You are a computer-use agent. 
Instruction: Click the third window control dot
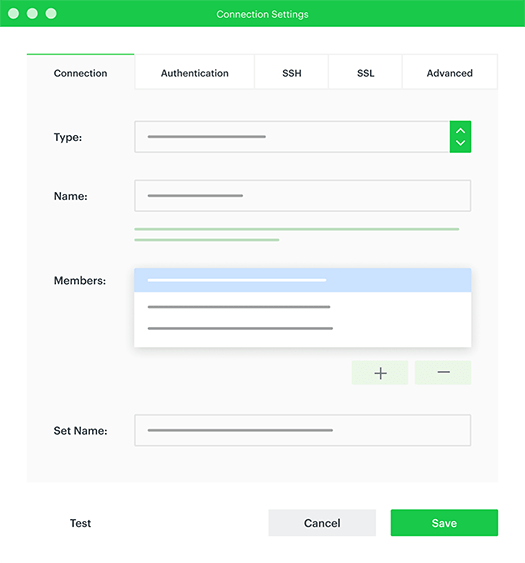tap(51, 14)
